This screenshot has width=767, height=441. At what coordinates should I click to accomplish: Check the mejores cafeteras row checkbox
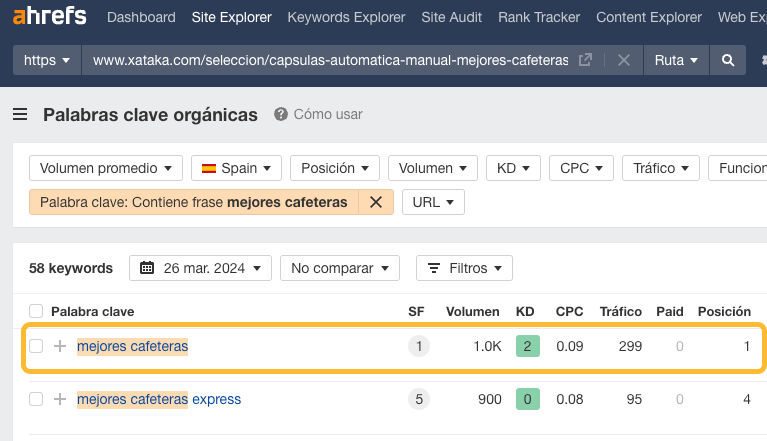pos(36,346)
